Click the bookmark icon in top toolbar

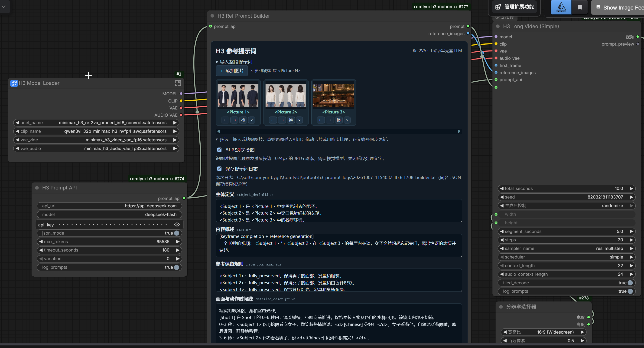pyautogui.click(x=580, y=7)
